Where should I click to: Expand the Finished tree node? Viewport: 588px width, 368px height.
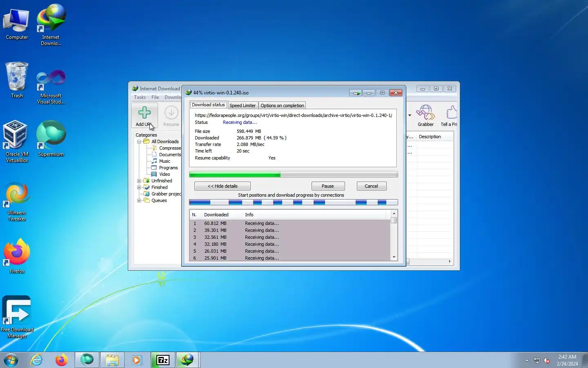tap(139, 187)
